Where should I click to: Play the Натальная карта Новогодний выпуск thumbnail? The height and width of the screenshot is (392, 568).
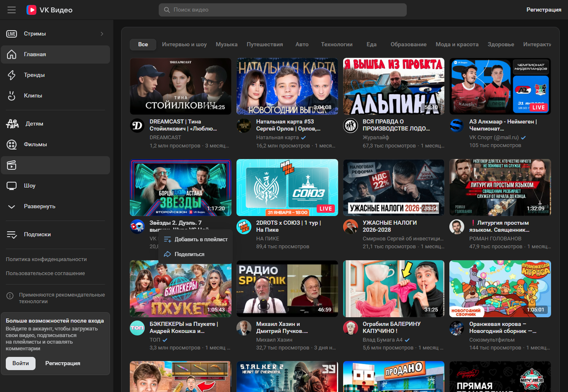[287, 87]
